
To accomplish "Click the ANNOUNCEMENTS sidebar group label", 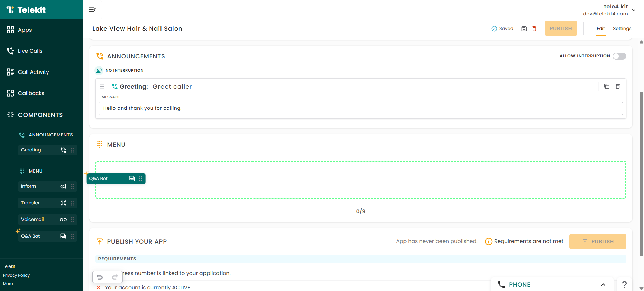I will (51, 135).
